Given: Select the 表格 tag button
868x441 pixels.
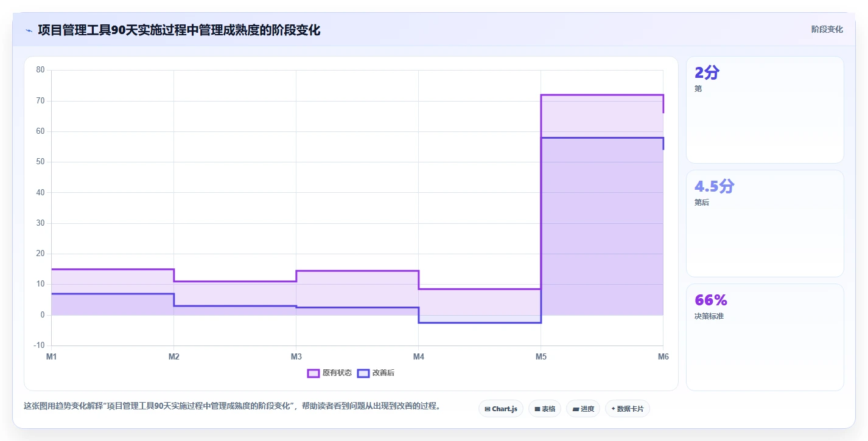Looking at the screenshot, I should 544,409.
